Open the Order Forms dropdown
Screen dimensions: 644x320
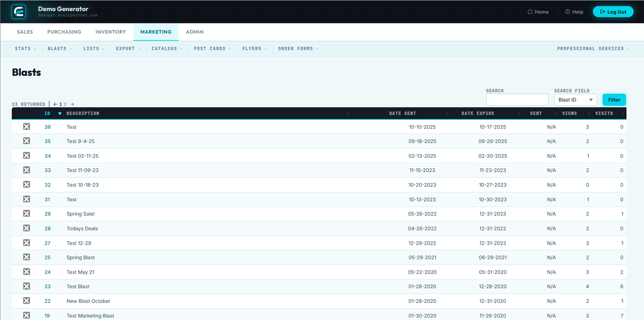(x=298, y=49)
